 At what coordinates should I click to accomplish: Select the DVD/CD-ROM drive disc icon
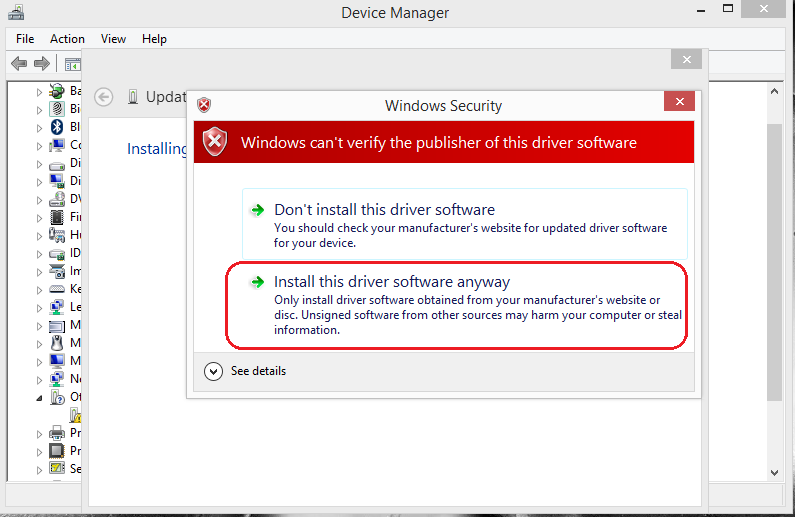[x=57, y=199]
